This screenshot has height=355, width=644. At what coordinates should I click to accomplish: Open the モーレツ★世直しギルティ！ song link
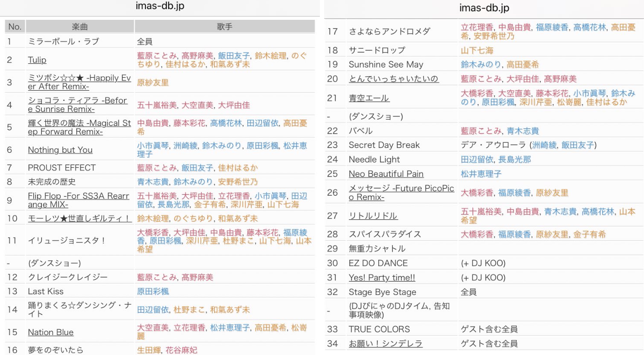point(79,218)
